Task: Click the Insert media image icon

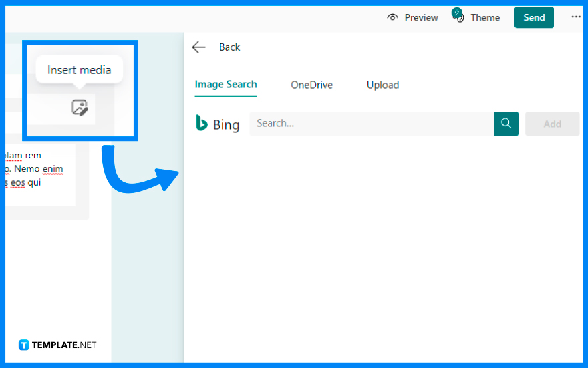Action: coord(80,108)
